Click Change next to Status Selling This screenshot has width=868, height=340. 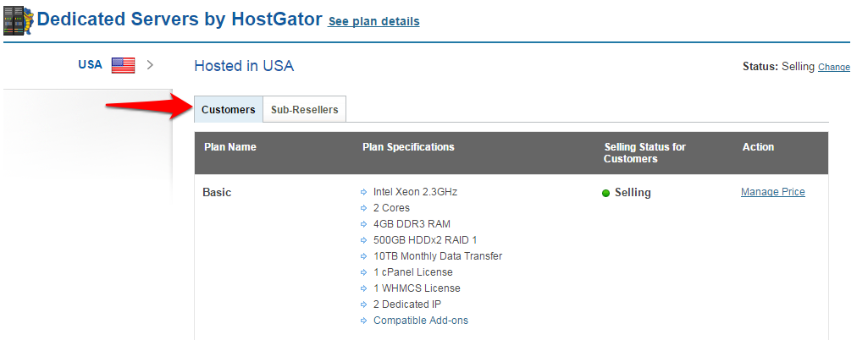click(x=833, y=67)
